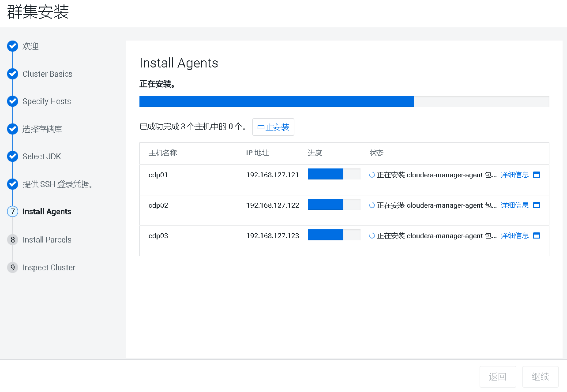Open 详细信息 link for host cdp02
This screenshot has width=567, height=392.
(x=515, y=205)
